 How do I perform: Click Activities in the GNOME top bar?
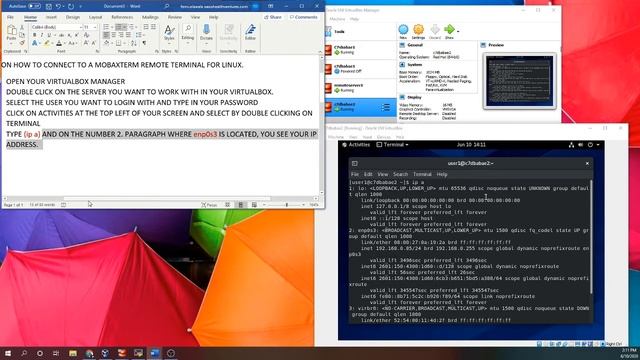pos(356,144)
